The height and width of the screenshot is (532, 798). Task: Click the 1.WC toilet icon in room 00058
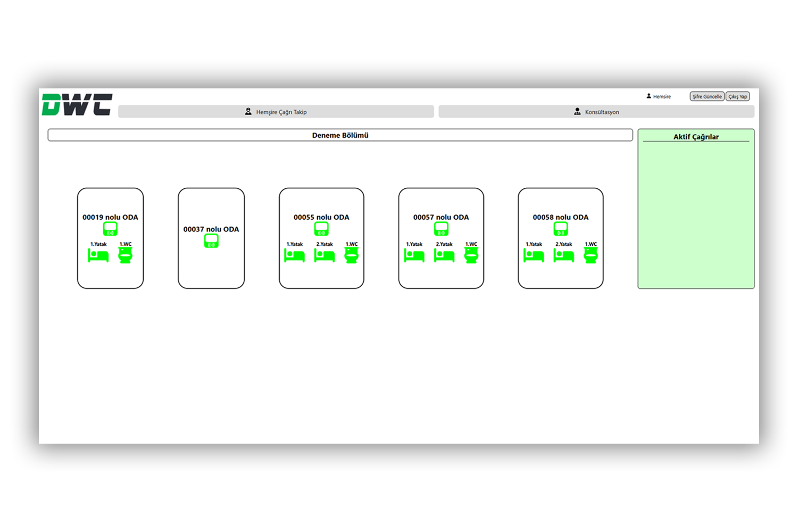click(x=591, y=256)
